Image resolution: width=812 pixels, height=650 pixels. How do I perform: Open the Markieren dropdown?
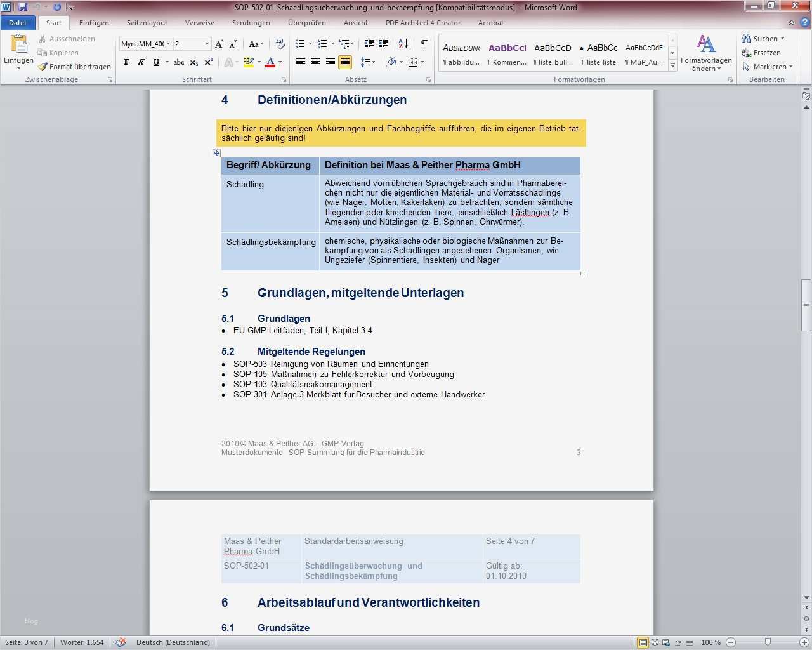point(768,67)
